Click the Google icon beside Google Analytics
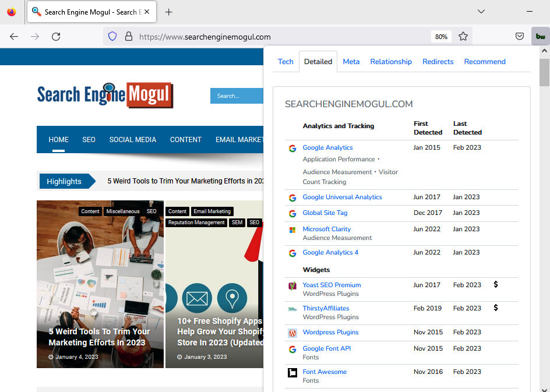550x392 pixels. (292, 149)
